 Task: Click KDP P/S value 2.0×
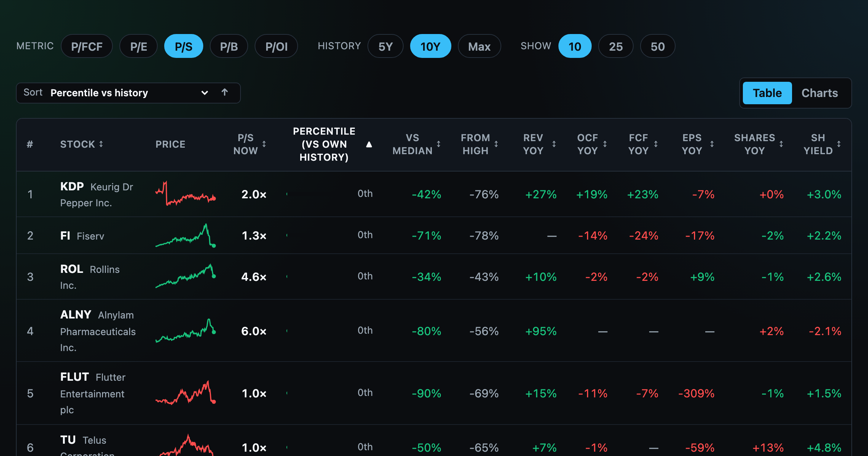pos(254,194)
